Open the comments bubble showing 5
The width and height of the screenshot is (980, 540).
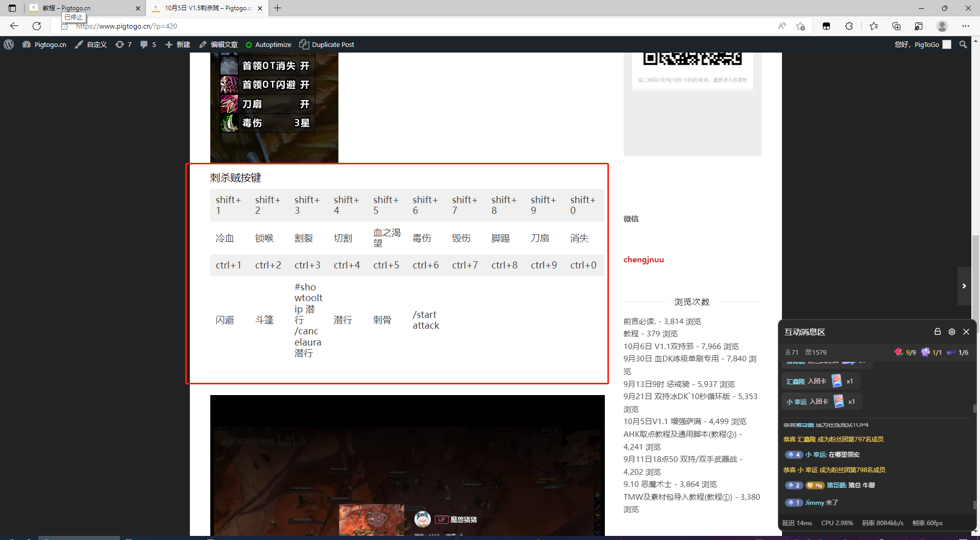click(148, 44)
